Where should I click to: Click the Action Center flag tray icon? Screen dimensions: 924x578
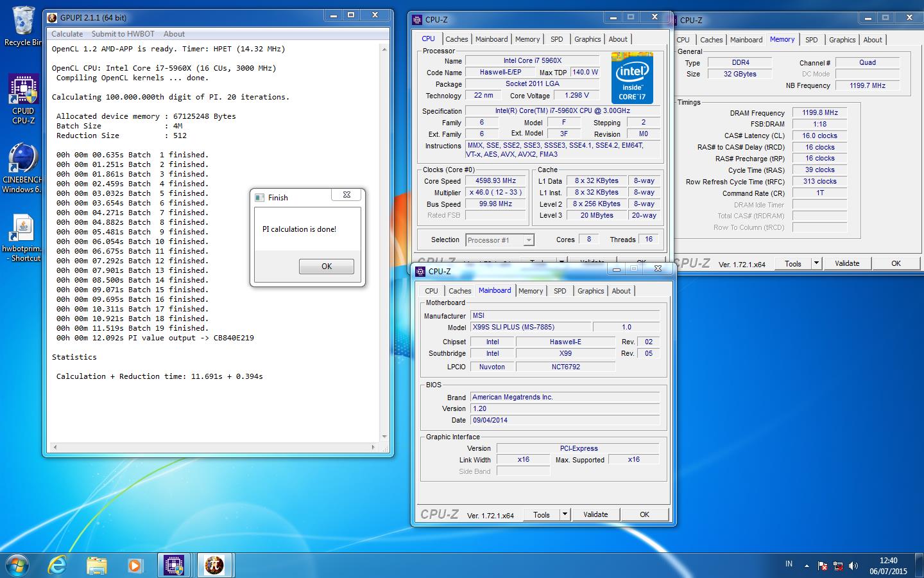tap(823, 566)
